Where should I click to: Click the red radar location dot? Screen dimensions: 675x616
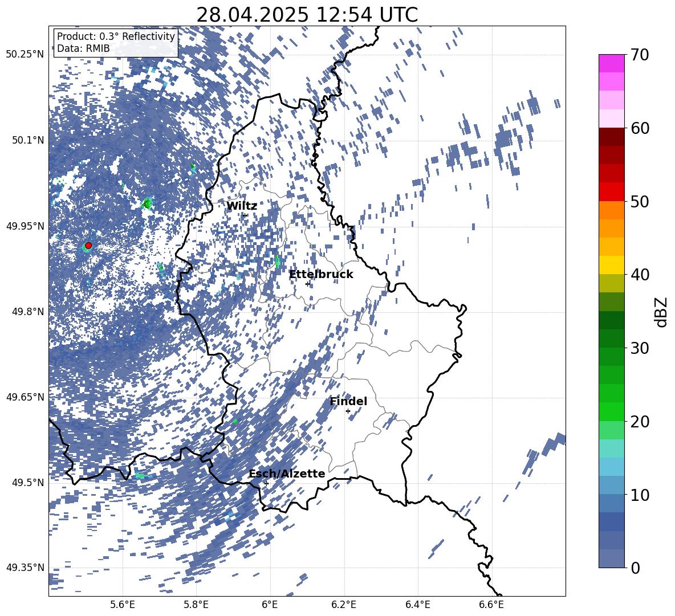(x=88, y=246)
